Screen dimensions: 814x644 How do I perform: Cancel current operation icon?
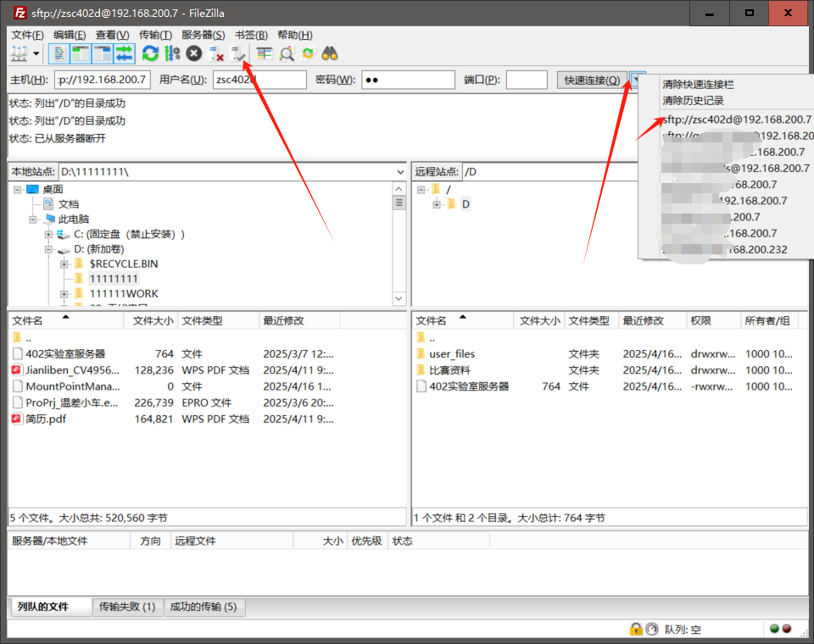[x=193, y=53]
